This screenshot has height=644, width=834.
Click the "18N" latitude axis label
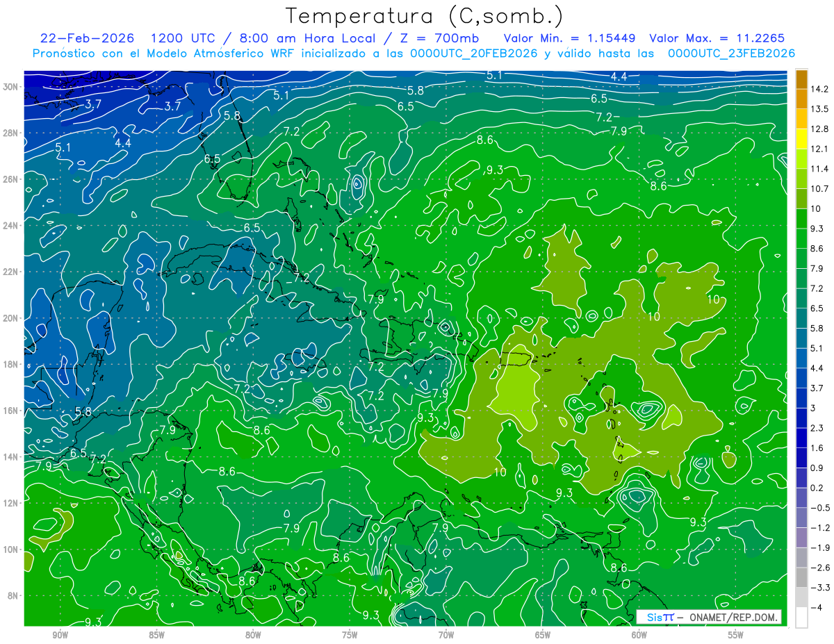click(10, 364)
